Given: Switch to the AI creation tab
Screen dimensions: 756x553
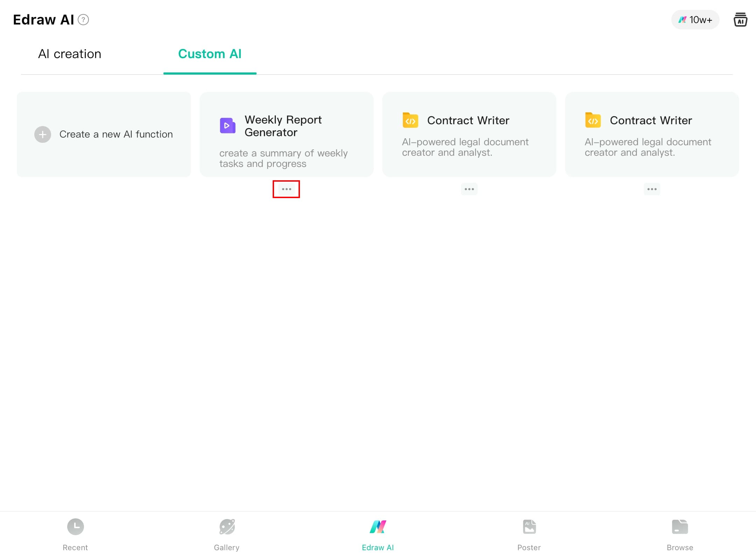Looking at the screenshot, I should tap(70, 54).
